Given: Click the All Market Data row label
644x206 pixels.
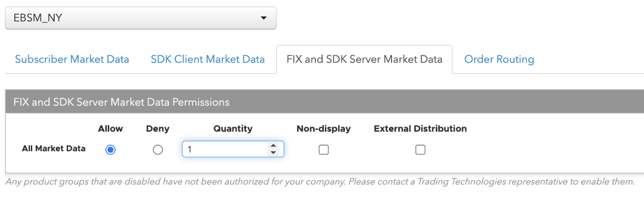Looking at the screenshot, I should pos(54,148).
